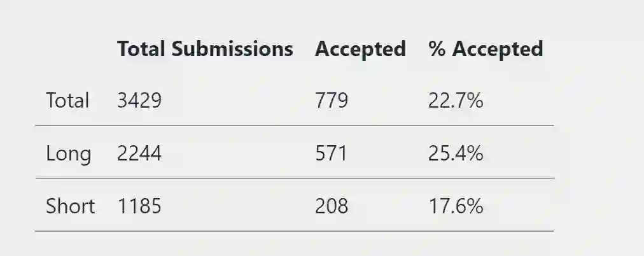Image resolution: width=644 pixels, height=256 pixels.
Task: Click the Long row label
Action: (68, 153)
